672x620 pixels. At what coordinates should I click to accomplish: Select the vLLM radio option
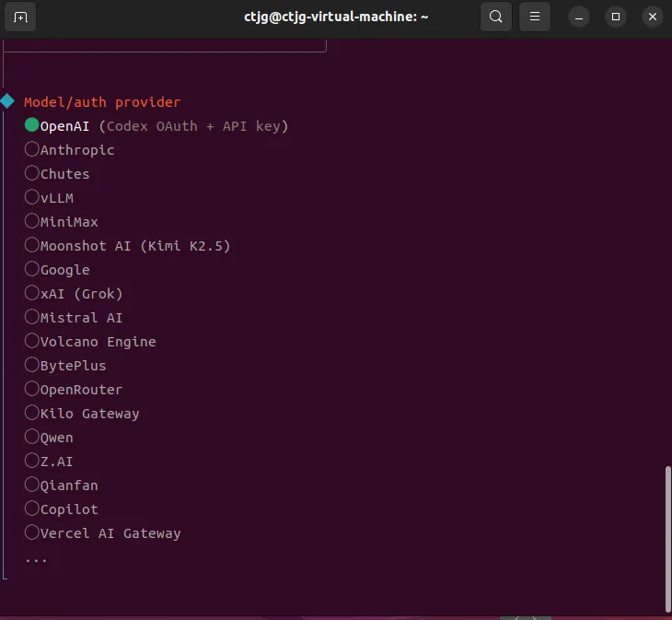tap(31, 197)
